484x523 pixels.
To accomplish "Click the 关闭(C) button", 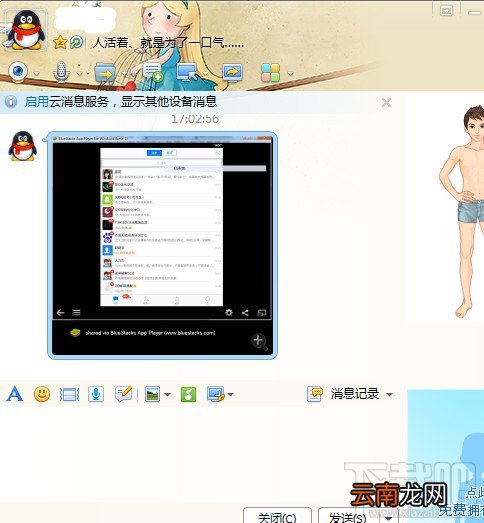I will click(277, 516).
